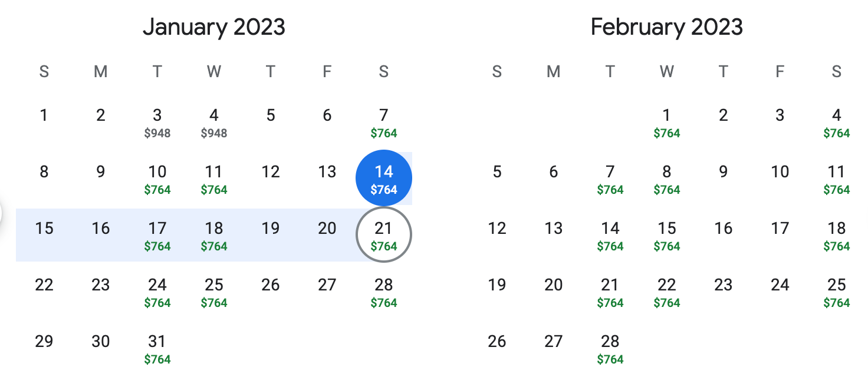Select January 4 priced at $948
The height and width of the screenshot is (390, 868).
(x=213, y=122)
